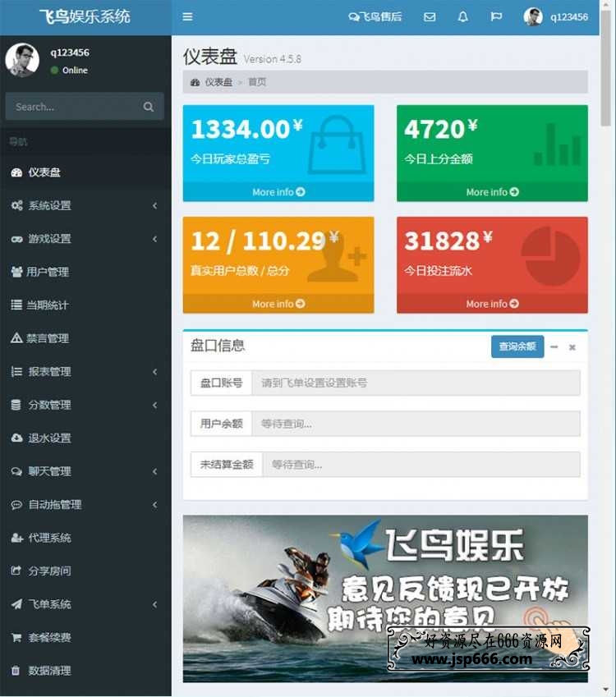Expand the 报表管理 menu section
Viewport: 616px width, 697px height.
tap(85, 372)
